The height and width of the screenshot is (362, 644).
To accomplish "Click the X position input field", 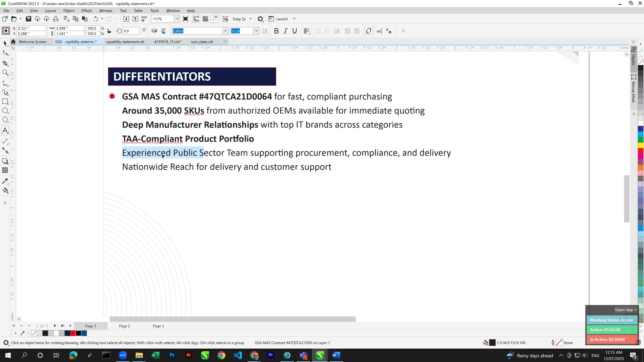I will pos(31,28).
